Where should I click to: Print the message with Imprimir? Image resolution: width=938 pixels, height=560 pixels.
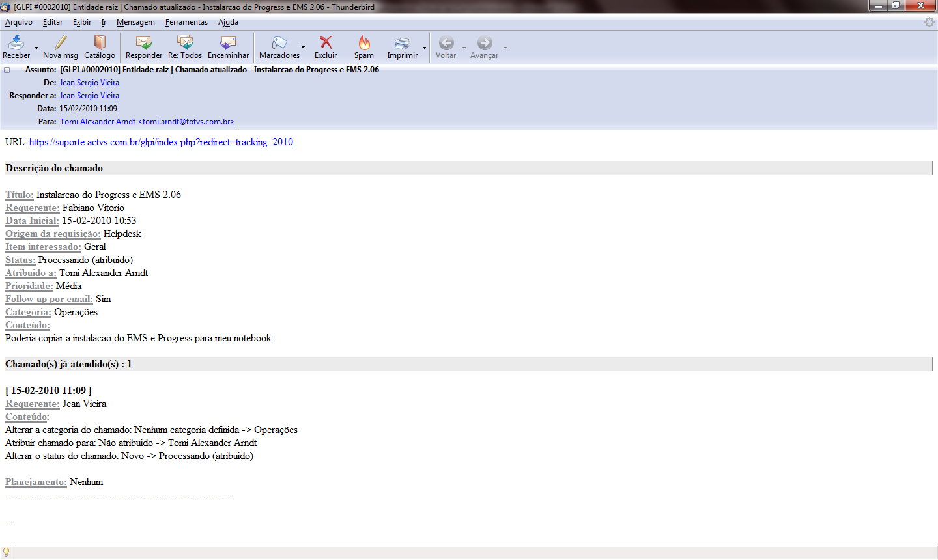(x=403, y=48)
